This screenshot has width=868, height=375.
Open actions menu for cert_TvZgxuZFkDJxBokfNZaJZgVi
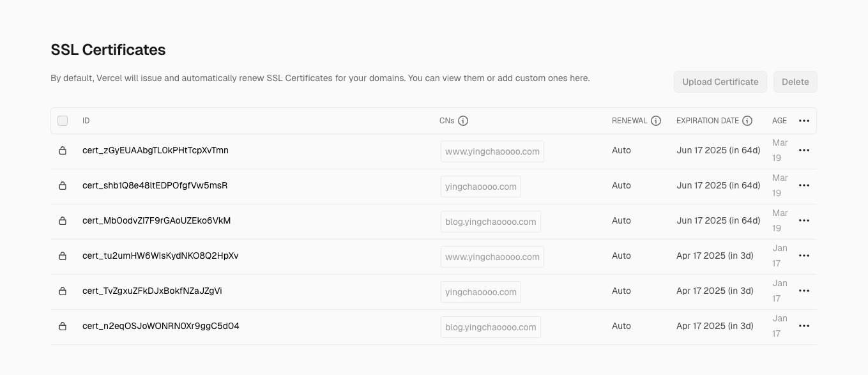(x=803, y=291)
